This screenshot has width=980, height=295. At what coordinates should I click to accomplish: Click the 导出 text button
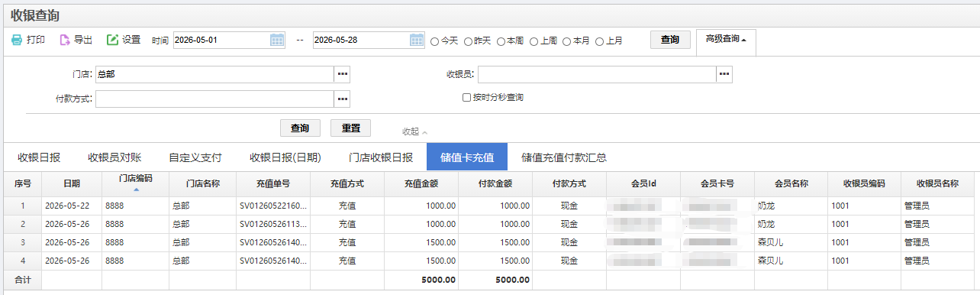(x=83, y=40)
